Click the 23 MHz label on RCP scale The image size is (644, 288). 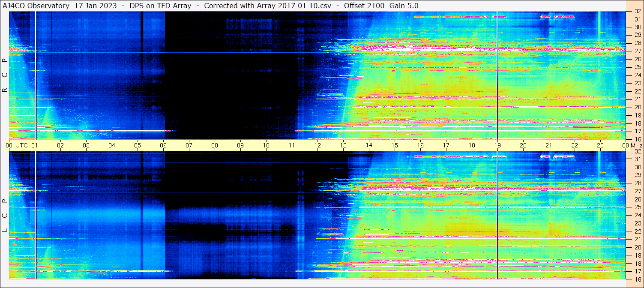637,83
